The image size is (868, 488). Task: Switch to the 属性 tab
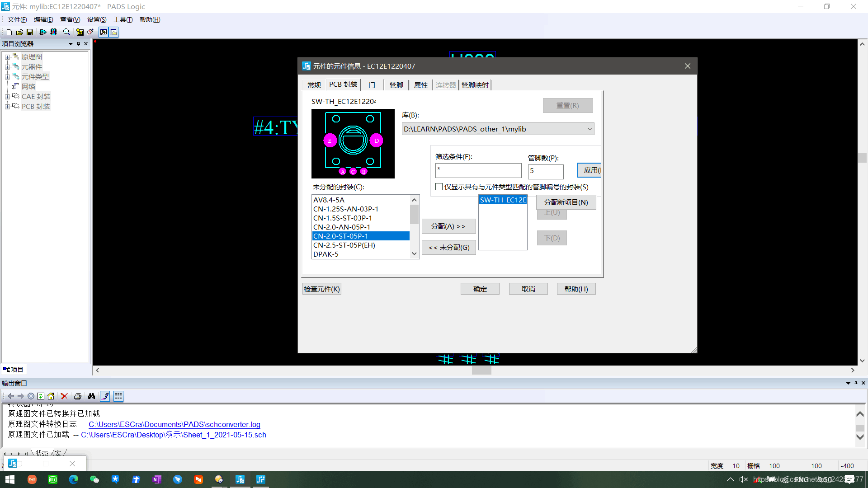coord(421,85)
